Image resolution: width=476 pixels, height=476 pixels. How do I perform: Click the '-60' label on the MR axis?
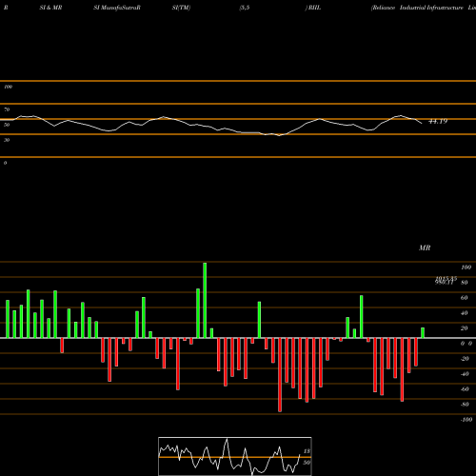pos(465,389)
